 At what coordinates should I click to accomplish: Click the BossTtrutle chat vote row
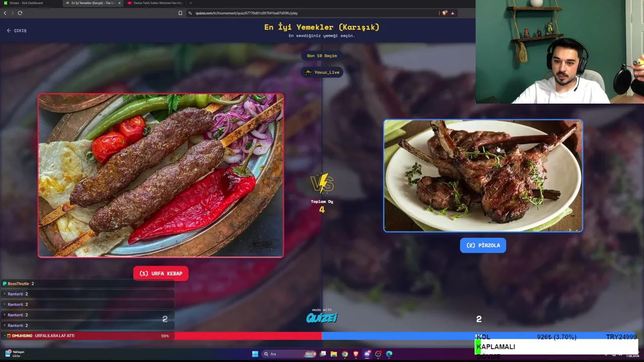click(x=88, y=284)
